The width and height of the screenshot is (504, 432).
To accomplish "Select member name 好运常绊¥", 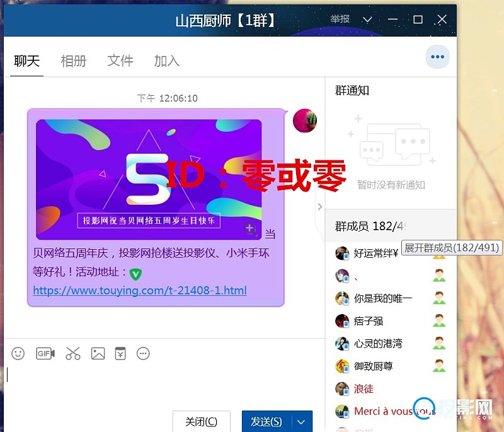I will 375,253.
